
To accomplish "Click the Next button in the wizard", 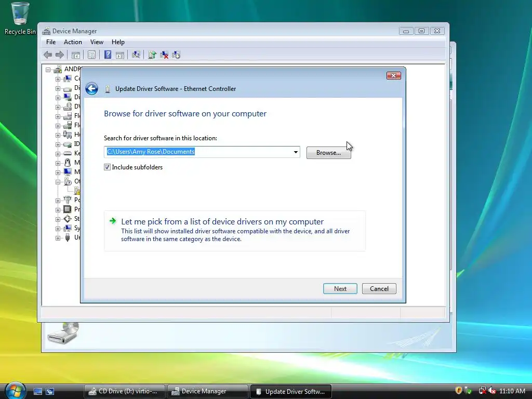I will click(340, 289).
